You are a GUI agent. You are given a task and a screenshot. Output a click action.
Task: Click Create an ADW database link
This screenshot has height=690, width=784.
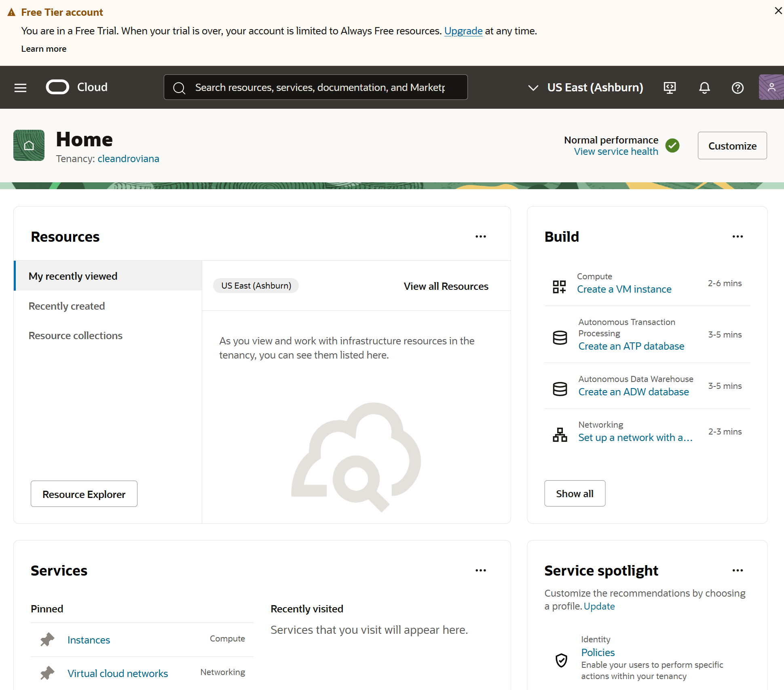pyautogui.click(x=634, y=392)
